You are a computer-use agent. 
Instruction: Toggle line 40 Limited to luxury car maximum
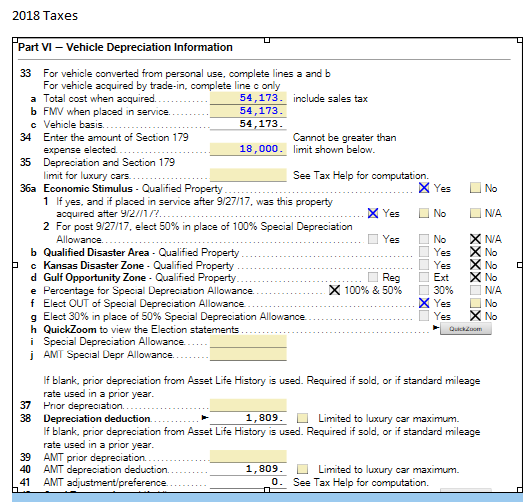pyautogui.click(x=302, y=469)
